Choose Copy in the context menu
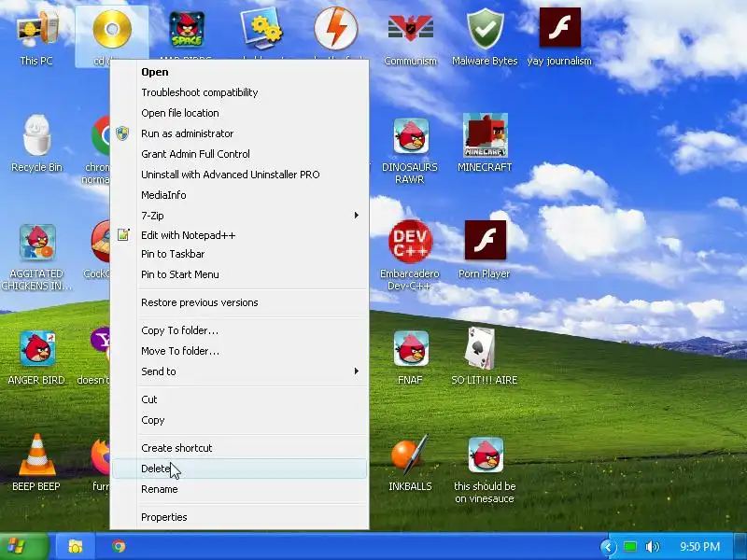The image size is (747, 560). click(x=240, y=420)
